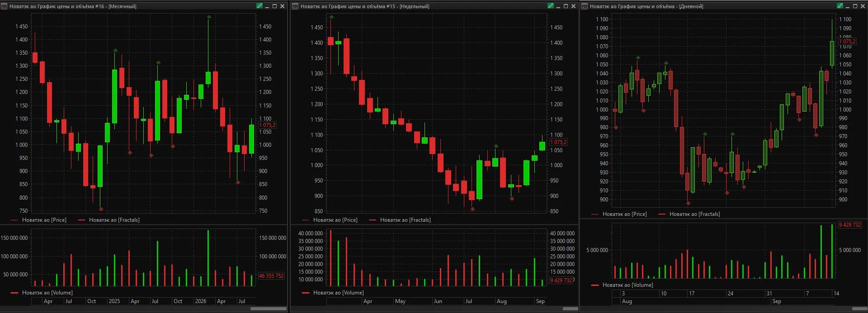
Task: Click the 2026 label on the monthly time axis
Action: click(201, 301)
